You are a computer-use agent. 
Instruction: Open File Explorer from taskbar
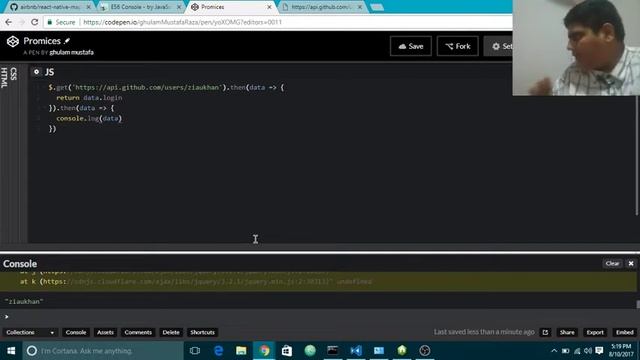tap(241, 351)
